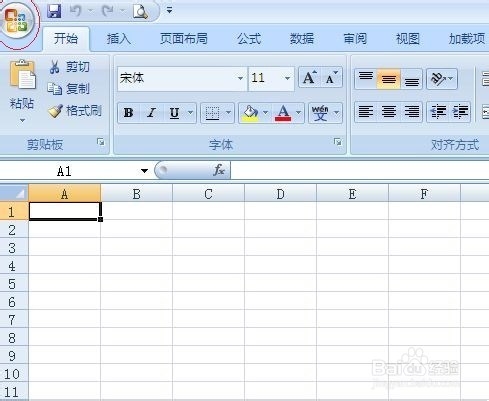
Task: Toggle bottom vertical align
Action: 412,79
